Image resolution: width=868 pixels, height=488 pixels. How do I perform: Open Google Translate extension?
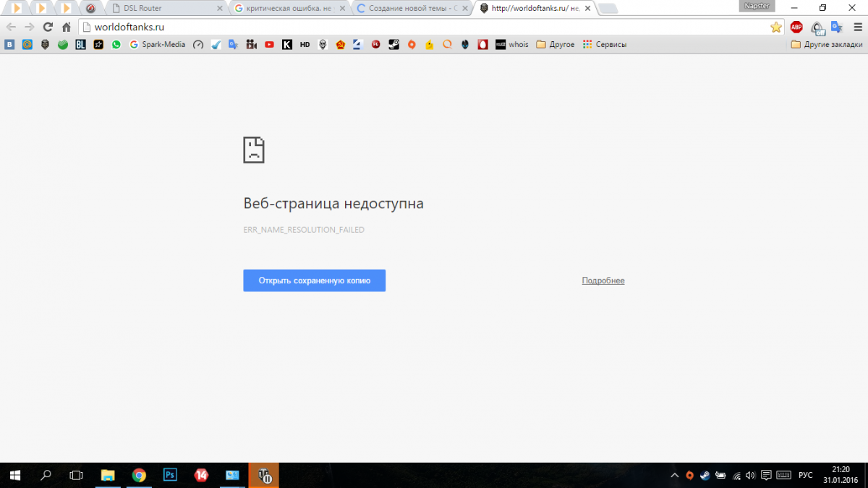[837, 27]
